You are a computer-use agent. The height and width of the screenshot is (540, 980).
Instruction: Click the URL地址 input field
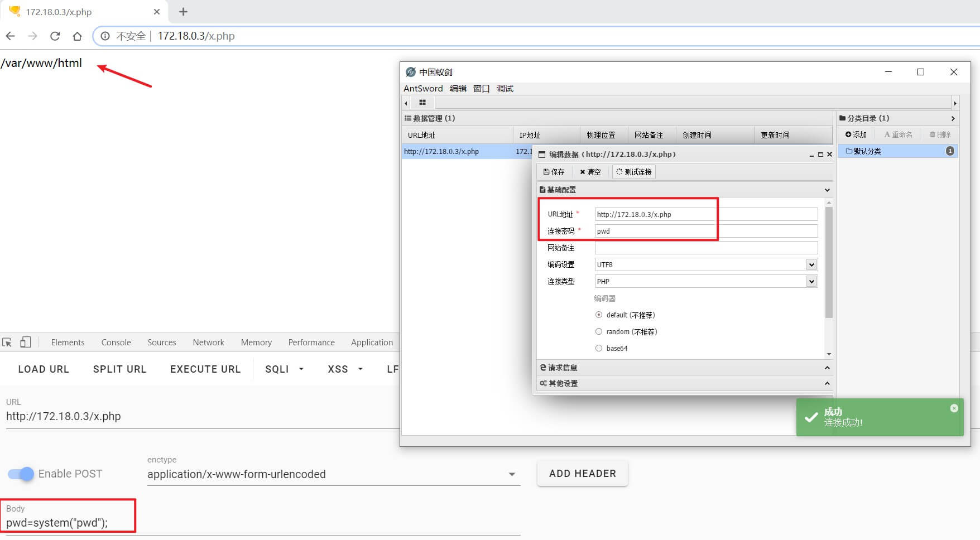pos(706,214)
